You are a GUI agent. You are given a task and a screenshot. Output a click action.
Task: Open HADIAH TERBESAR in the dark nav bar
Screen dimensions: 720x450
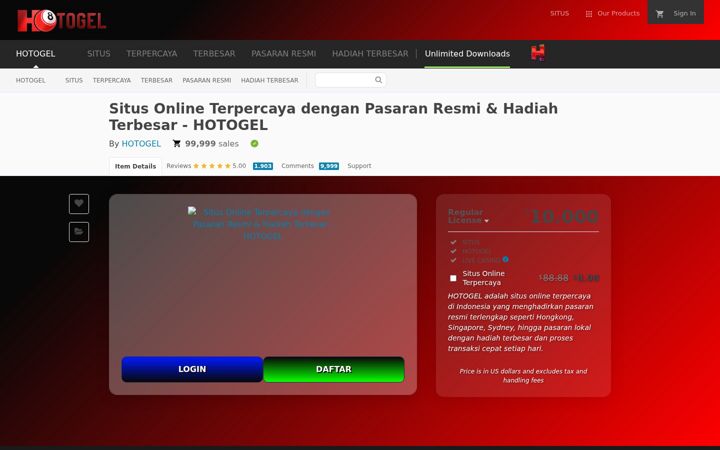pos(370,54)
